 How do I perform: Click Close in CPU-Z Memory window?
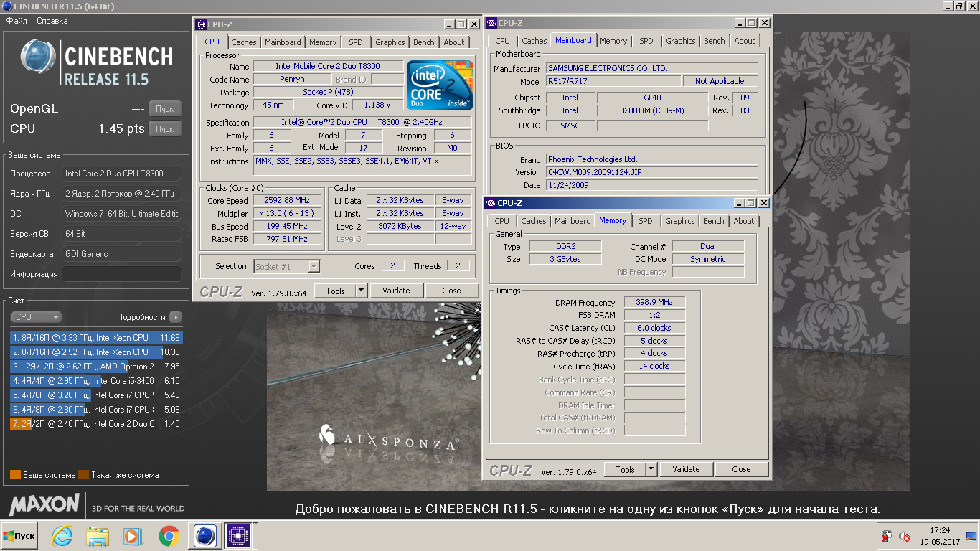[741, 469]
